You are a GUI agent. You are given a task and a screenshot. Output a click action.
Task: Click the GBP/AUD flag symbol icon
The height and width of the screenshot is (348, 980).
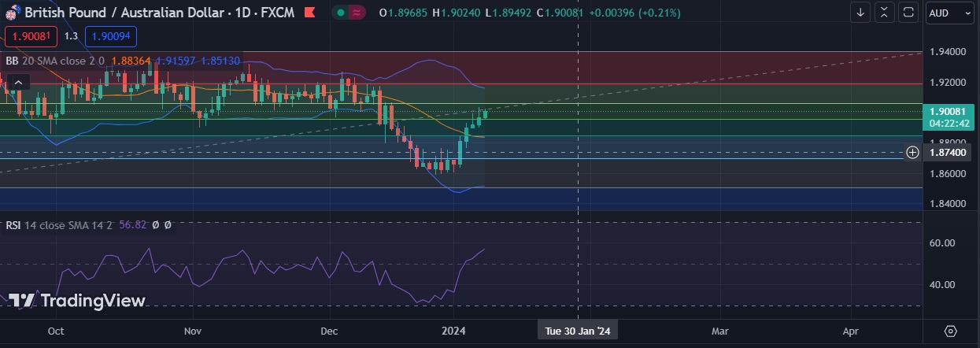(x=11, y=12)
